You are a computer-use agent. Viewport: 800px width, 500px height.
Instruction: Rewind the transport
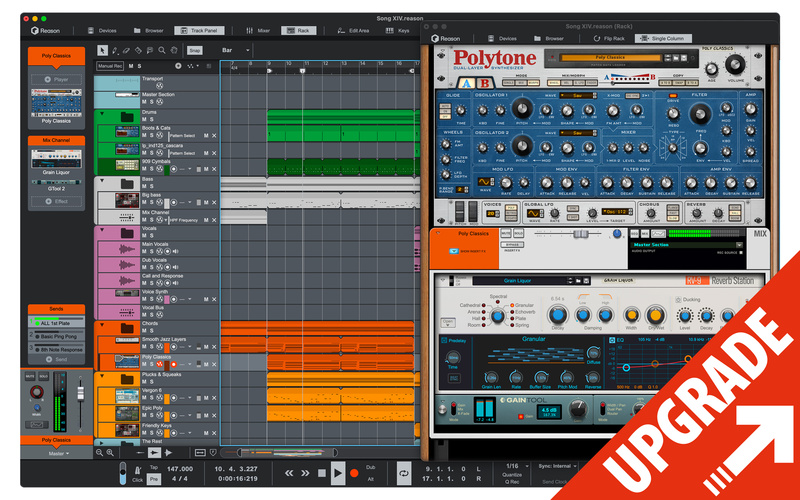(289, 473)
